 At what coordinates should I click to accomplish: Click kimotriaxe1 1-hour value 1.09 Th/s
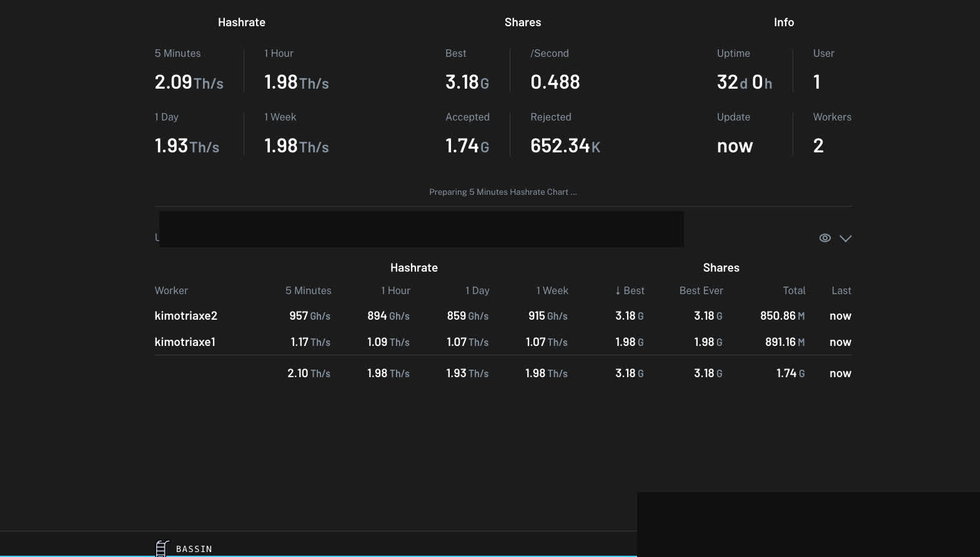(389, 342)
